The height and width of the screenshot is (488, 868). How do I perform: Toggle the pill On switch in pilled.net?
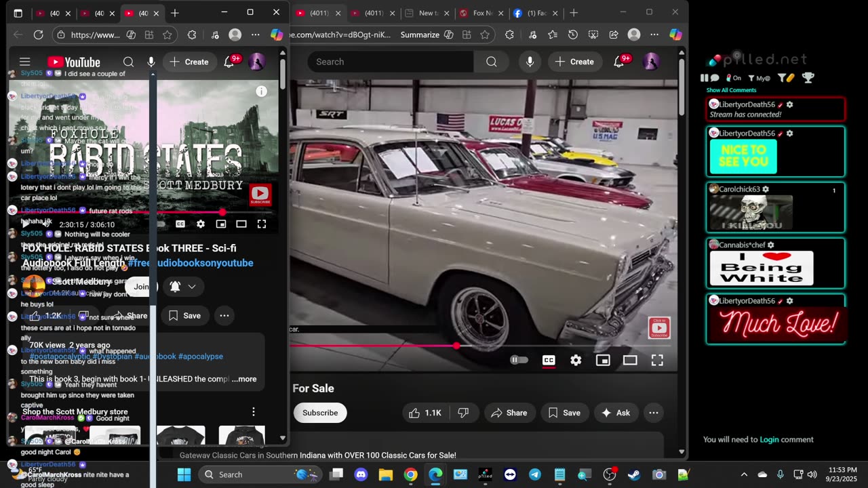pos(733,78)
